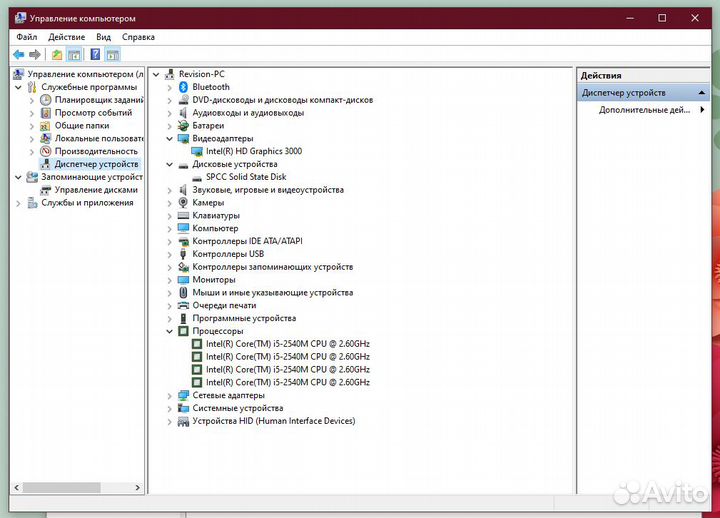Open the Файл menu
Image resolution: width=720 pixels, height=518 pixels.
coord(27,37)
